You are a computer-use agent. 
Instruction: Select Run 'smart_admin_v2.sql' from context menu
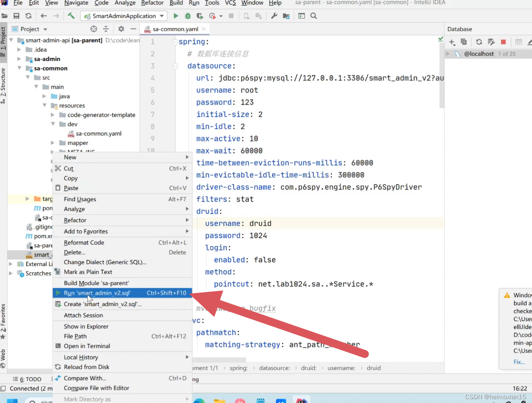click(97, 293)
